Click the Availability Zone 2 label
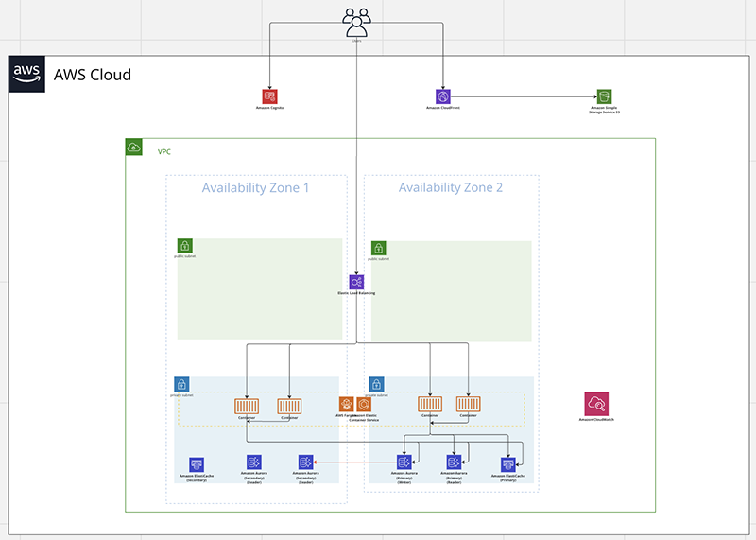 click(451, 187)
